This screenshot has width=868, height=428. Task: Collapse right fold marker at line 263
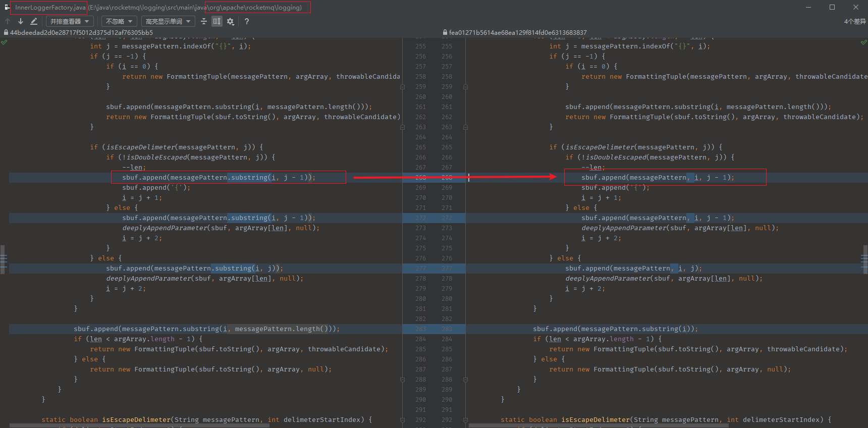[465, 127]
